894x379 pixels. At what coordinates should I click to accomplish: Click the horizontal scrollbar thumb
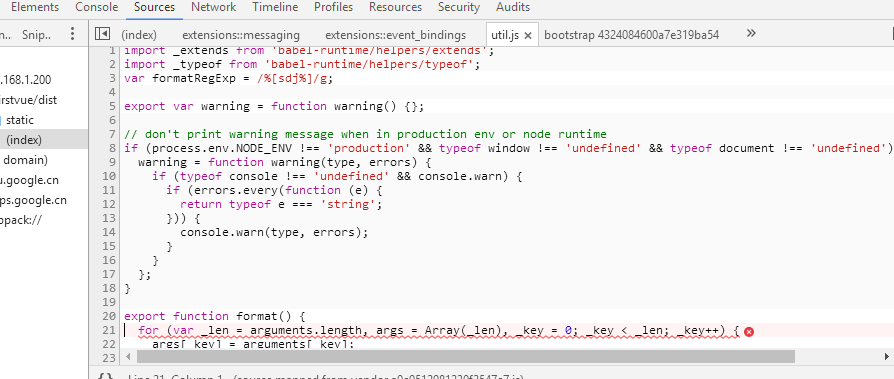pos(466,357)
